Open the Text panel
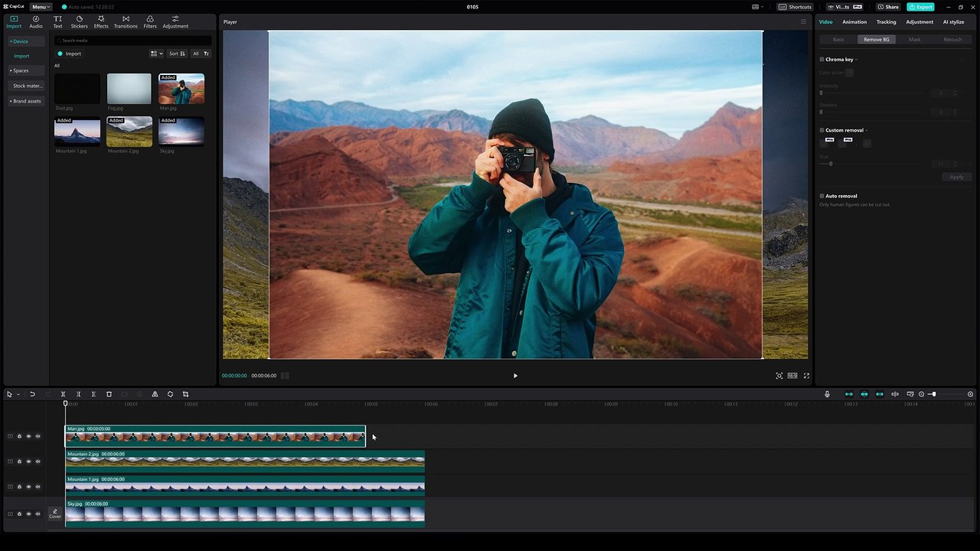980x551 pixels. [x=57, y=21]
